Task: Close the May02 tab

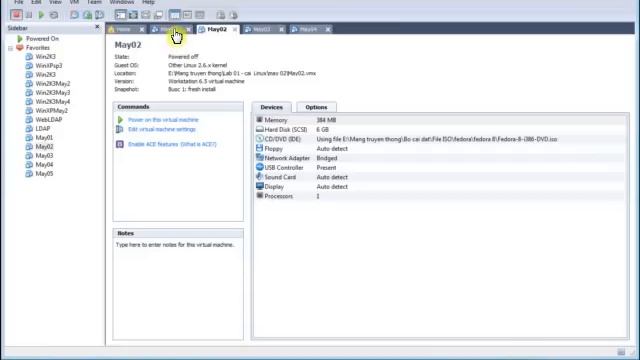Action: tap(235, 29)
